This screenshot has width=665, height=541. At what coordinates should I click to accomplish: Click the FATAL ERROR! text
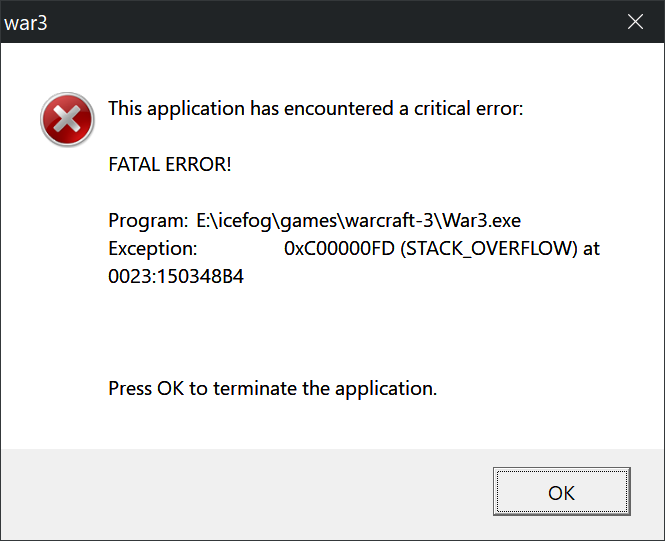coord(169,163)
